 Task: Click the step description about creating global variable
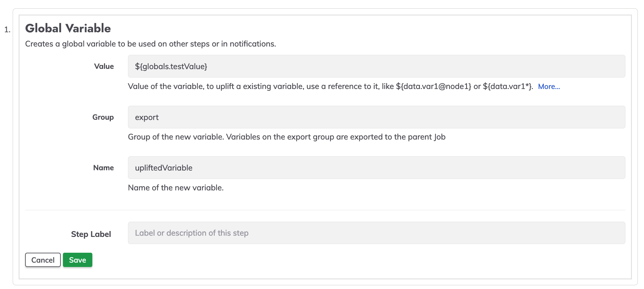(x=150, y=44)
